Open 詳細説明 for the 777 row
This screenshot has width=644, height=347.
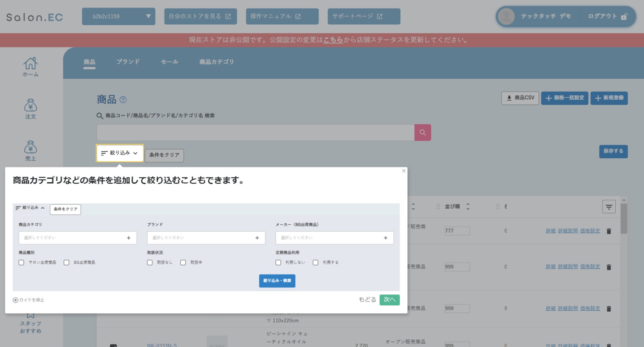[x=568, y=231]
